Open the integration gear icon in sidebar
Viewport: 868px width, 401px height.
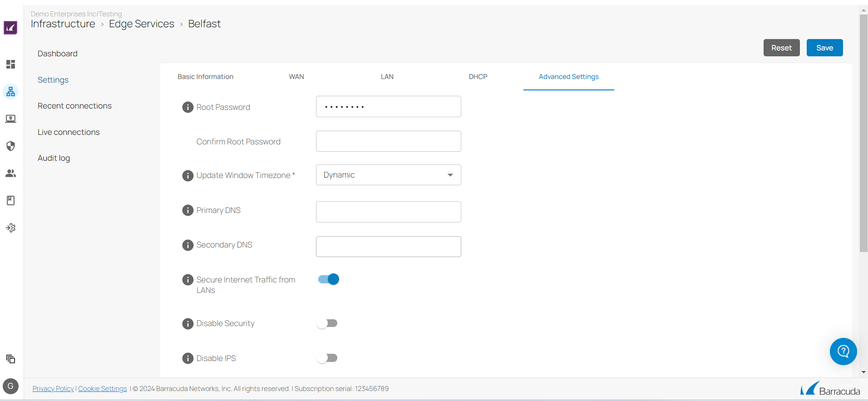10,228
